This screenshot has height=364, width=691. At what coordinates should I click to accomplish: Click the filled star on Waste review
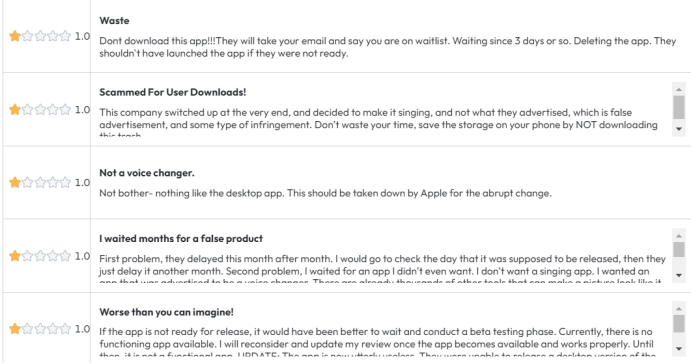coord(15,36)
